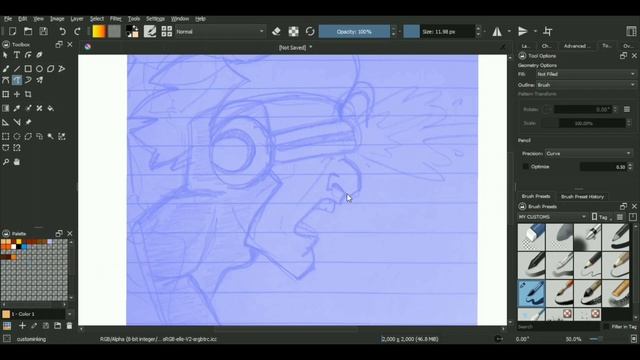Toggle the Optimize checkbox under Pencil
Viewport: 640px width, 360px height.
click(x=526, y=167)
